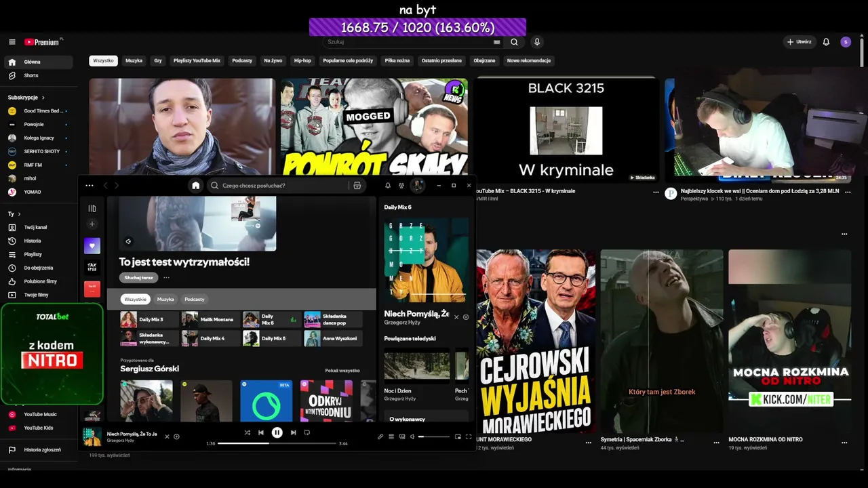Start YouTube voice search with the microphone
The height and width of the screenshot is (488, 868).
(x=537, y=42)
